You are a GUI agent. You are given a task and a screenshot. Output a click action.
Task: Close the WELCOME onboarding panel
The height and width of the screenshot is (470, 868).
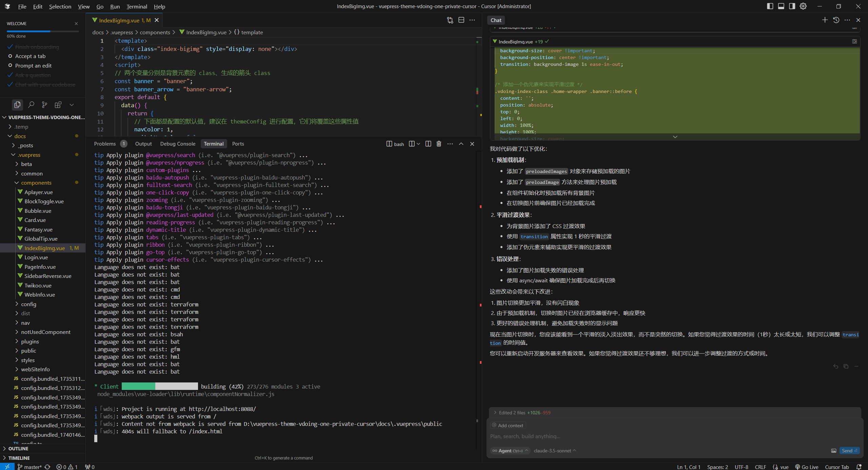pyautogui.click(x=76, y=23)
